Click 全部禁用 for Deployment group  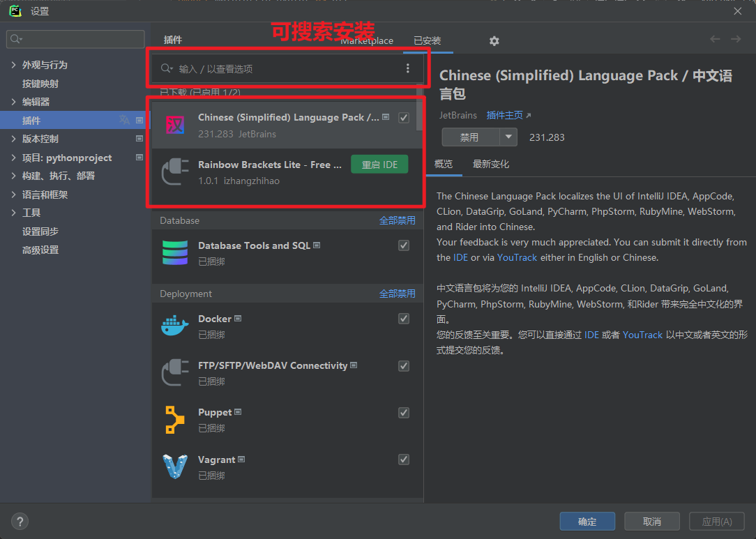(x=398, y=294)
